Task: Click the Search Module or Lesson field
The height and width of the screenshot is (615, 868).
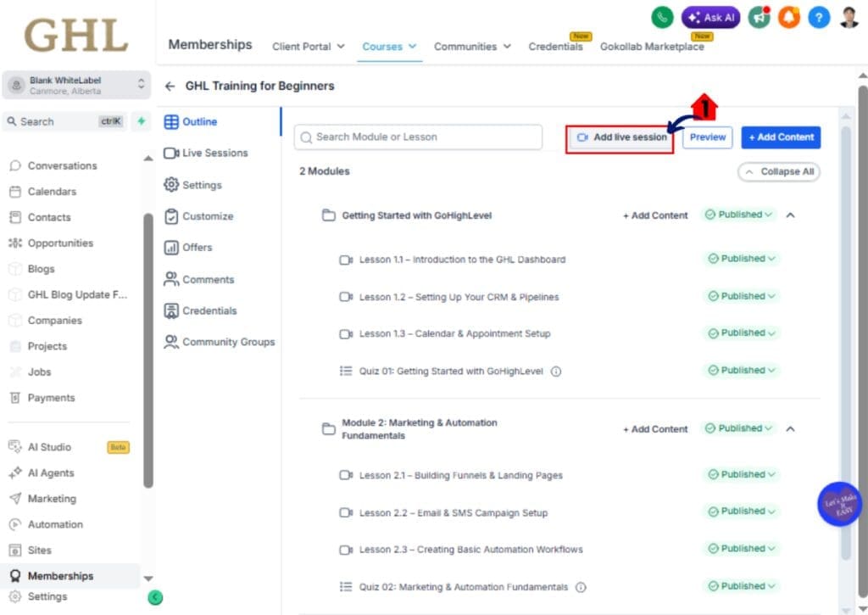Action: point(418,137)
